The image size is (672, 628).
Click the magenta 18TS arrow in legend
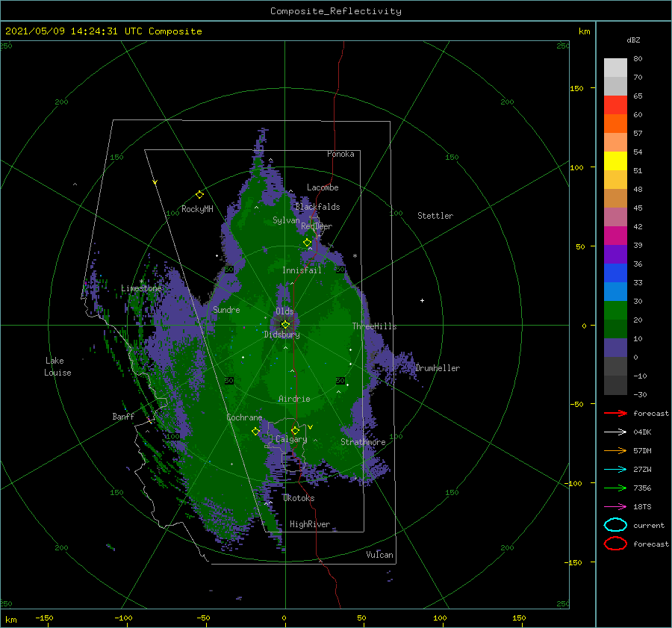coord(615,507)
